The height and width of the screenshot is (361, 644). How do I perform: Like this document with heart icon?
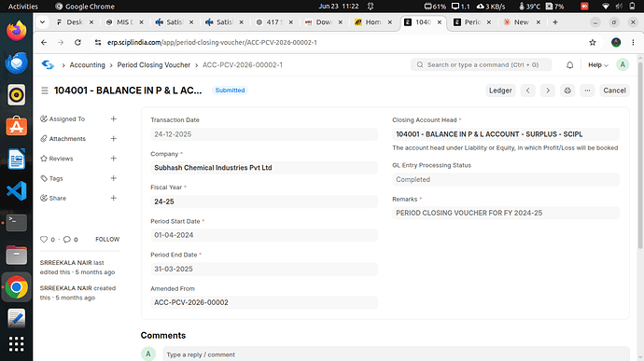[44, 239]
